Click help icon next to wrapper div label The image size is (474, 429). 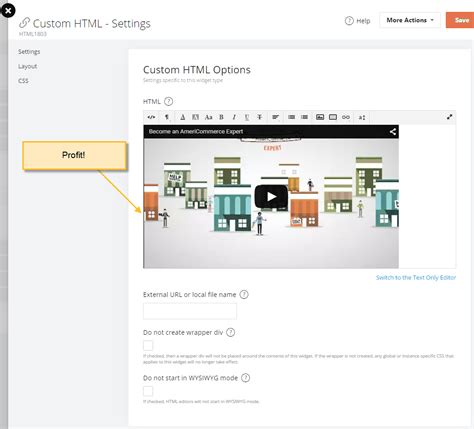click(x=230, y=332)
